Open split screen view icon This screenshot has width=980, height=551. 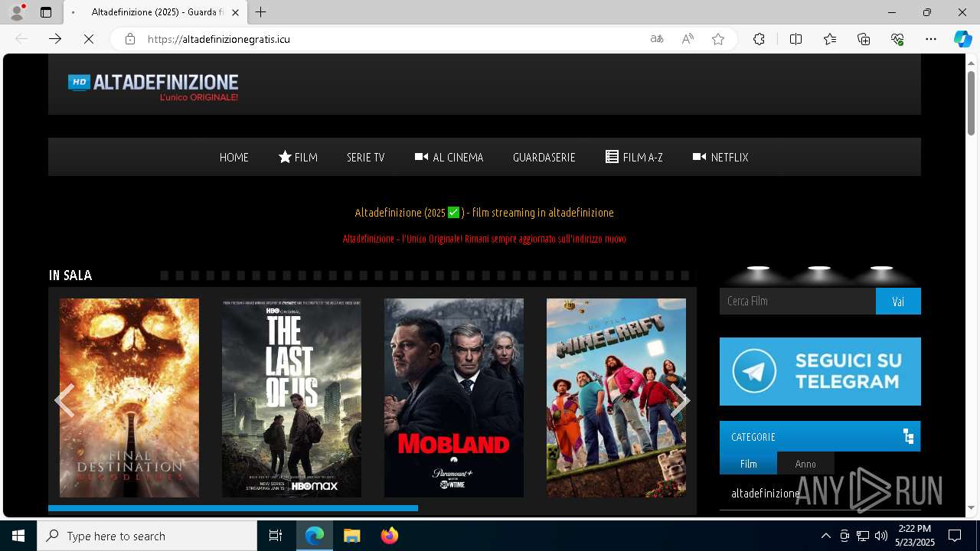795,39
